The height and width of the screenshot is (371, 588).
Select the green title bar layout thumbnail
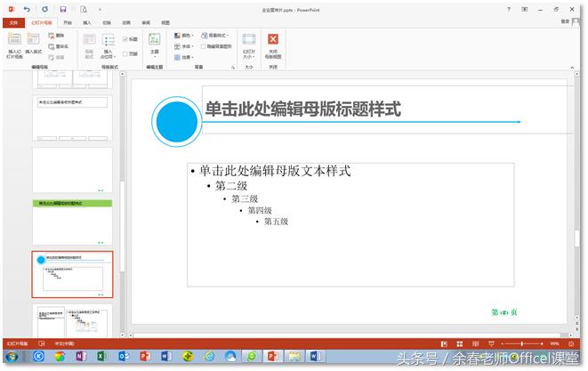point(72,222)
